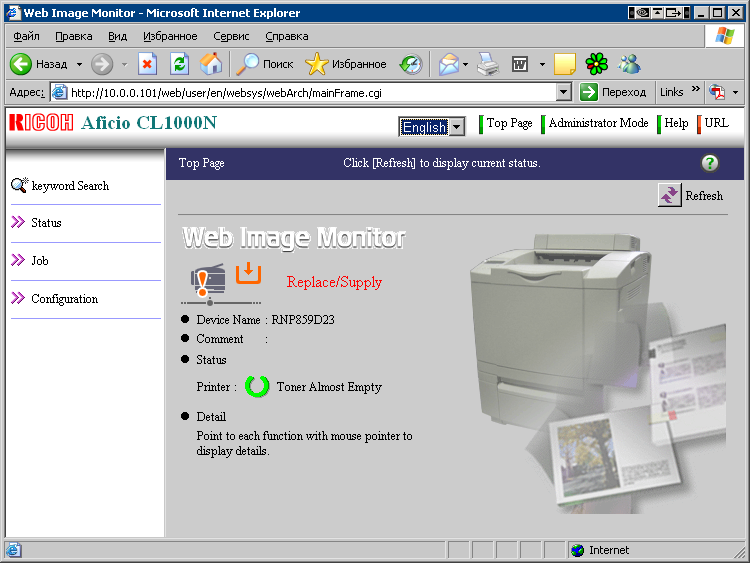Click the URL header link
Screen dimensions: 750x563
click(x=717, y=123)
